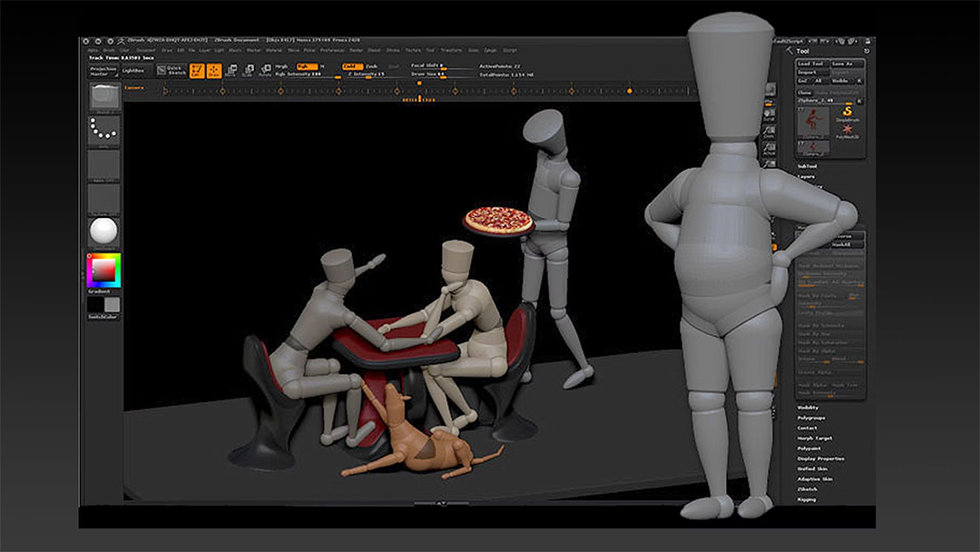Expand the Rigging section

807,499
